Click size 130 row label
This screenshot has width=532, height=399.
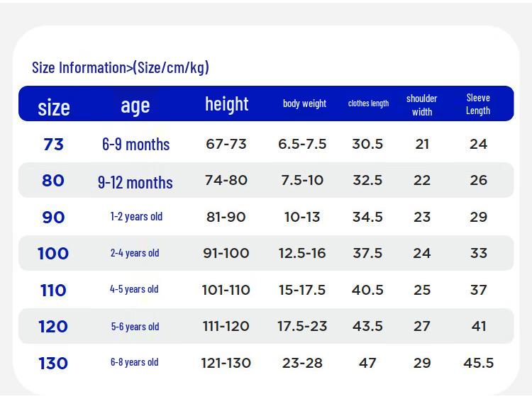click(53, 364)
